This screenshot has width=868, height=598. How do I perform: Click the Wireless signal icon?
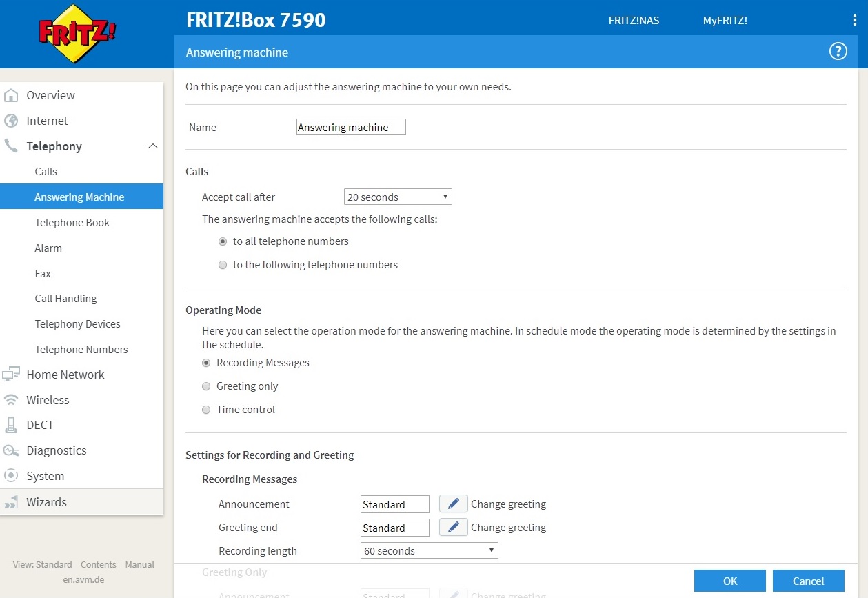[11, 400]
